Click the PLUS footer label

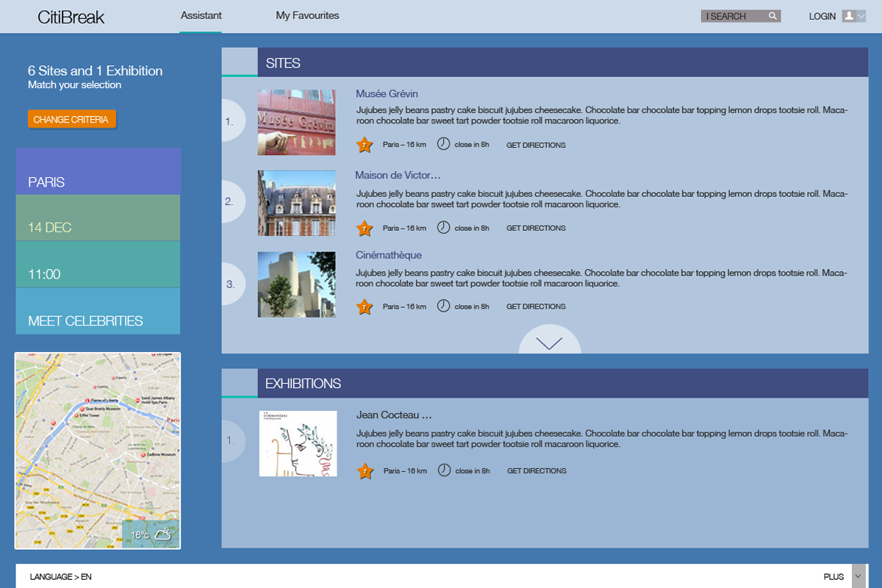[x=834, y=577]
